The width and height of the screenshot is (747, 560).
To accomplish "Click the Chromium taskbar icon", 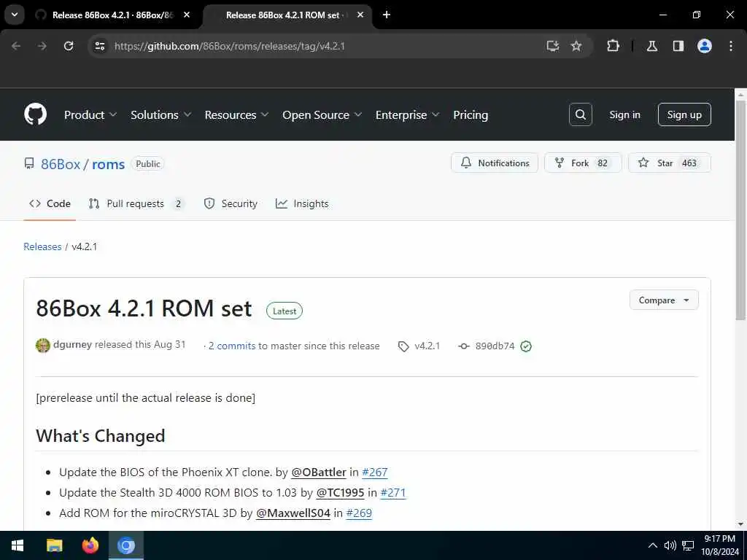I will [126, 545].
